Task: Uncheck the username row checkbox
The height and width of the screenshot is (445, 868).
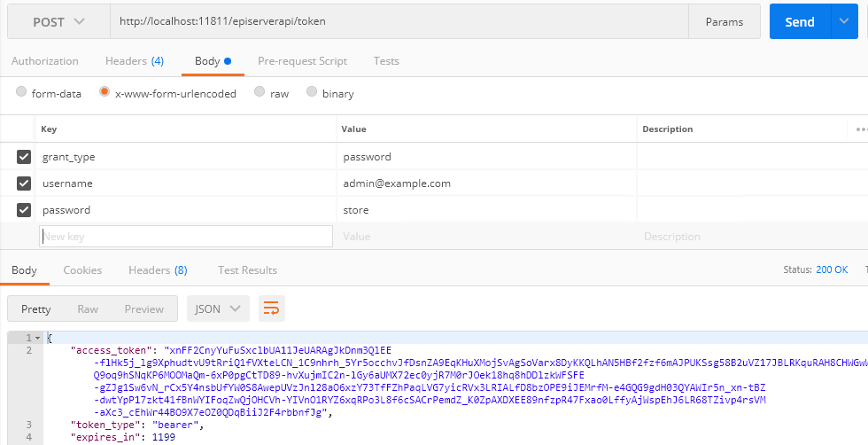Action: 24,183
